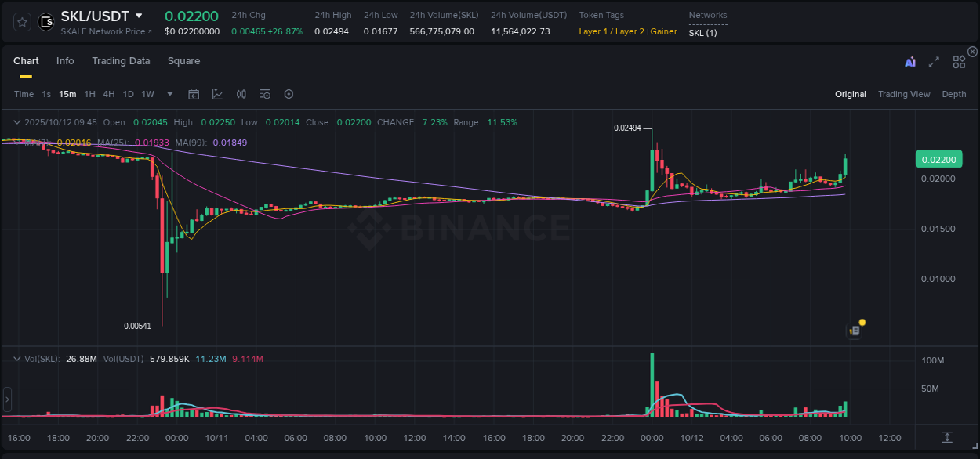Viewport: 980px width, 459px height.
Task: Open the extra timeframes dropdown arrow
Action: coord(169,93)
